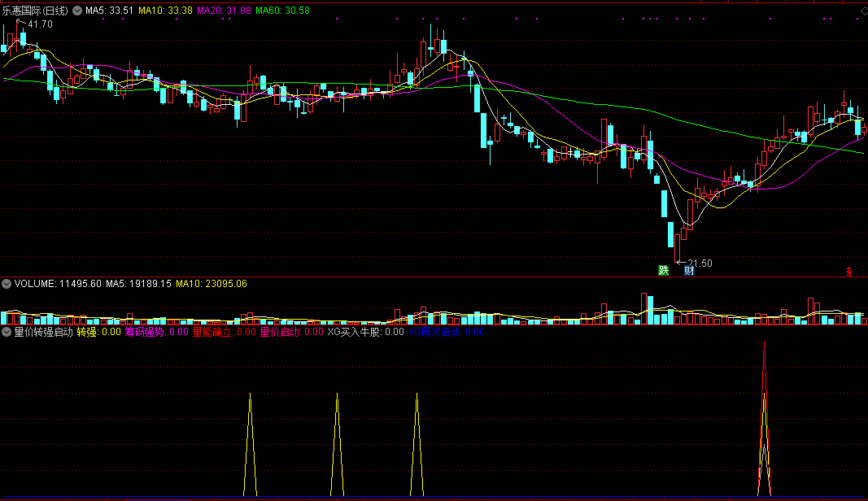Click the third yellow 转强 signal spike

click(417, 445)
